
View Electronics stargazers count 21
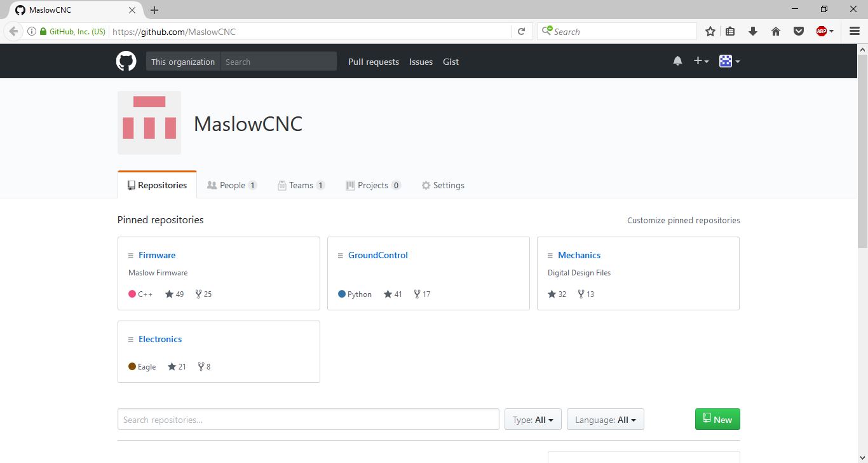coord(177,366)
